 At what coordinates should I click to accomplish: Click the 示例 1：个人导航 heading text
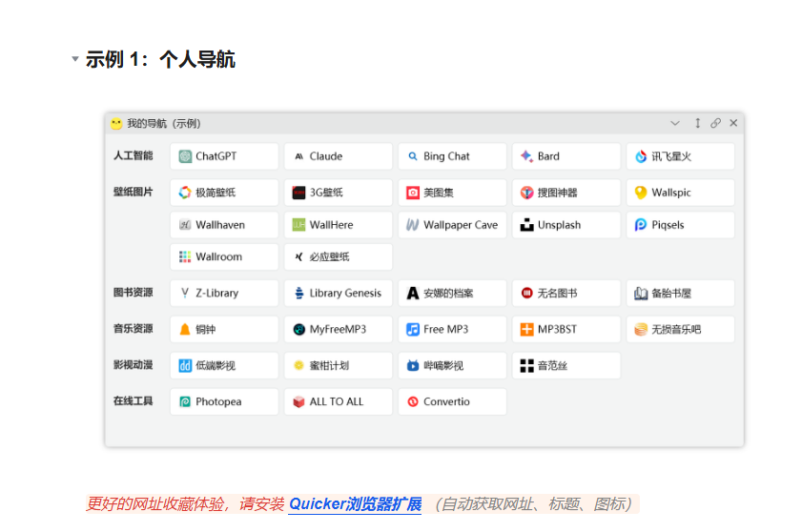[160, 59]
